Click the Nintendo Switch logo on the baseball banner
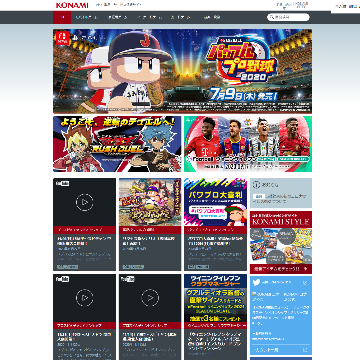Viewport: 360px width, 360px height. [x=62, y=38]
